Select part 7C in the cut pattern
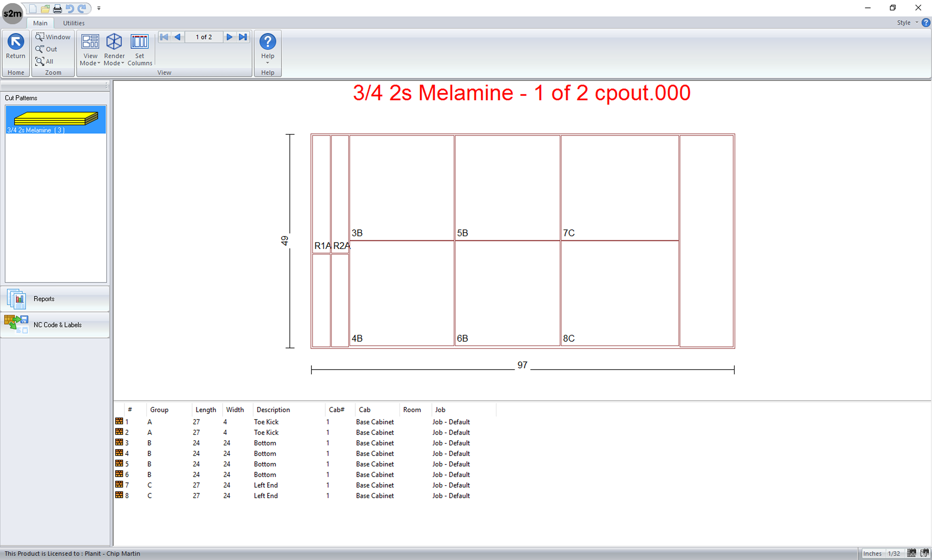 (620, 188)
